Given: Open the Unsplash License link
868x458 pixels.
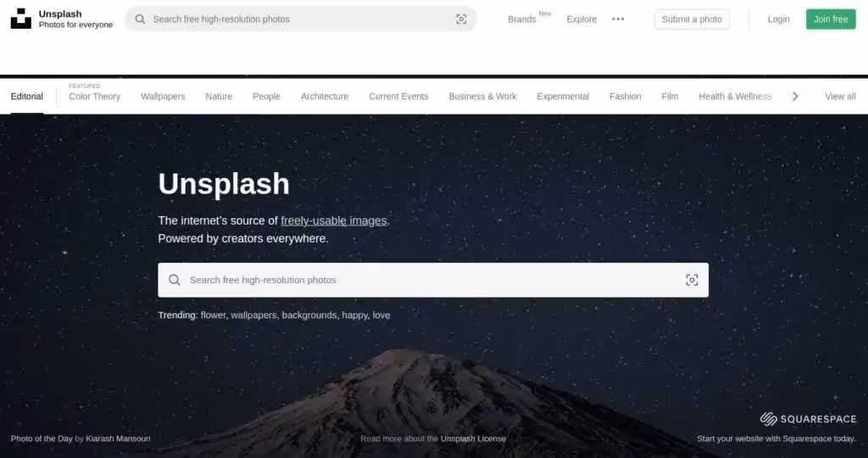Looking at the screenshot, I should point(473,438).
